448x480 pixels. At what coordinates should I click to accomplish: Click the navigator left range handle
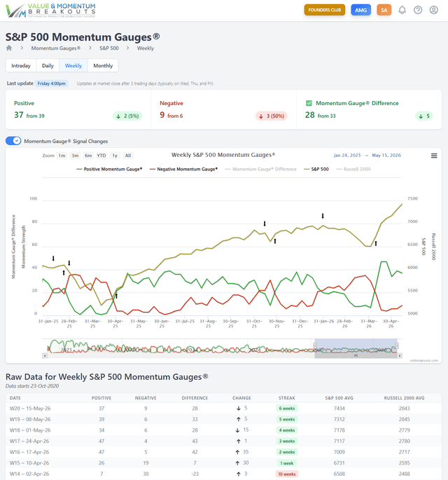[x=315, y=345]
